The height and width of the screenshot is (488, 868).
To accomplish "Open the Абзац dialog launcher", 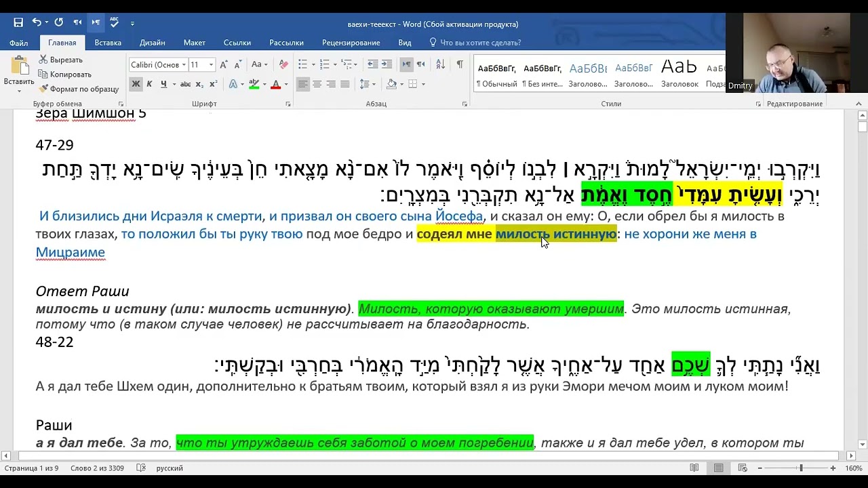I will [x=465, y=104].
